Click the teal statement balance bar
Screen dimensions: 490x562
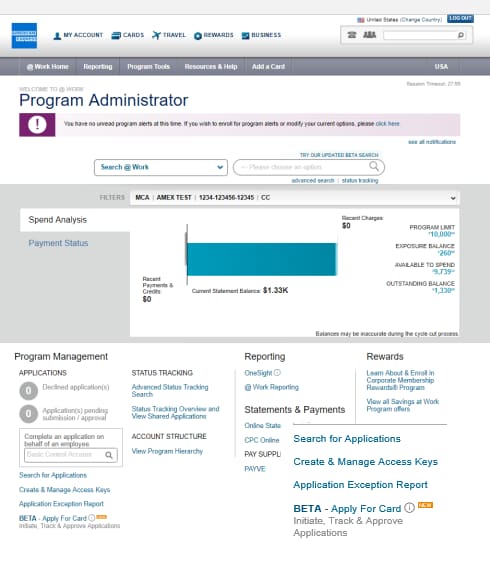262,259
